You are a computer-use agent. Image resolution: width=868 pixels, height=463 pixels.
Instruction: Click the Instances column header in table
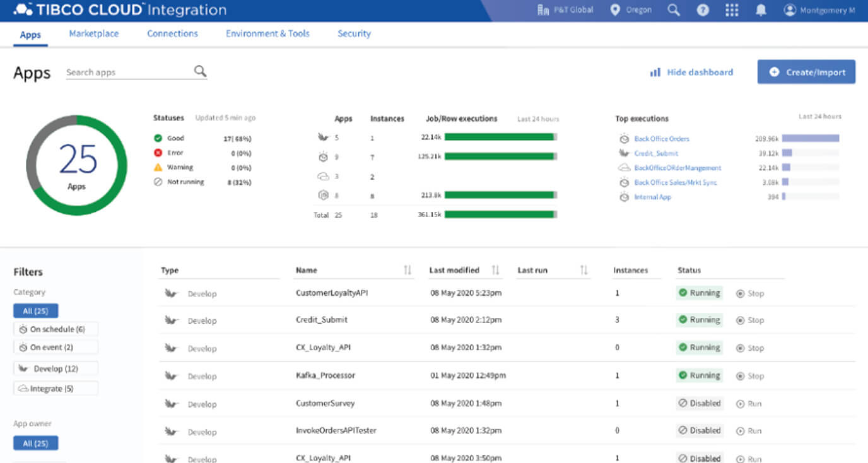pyautogui.click(x=631, y=270)
